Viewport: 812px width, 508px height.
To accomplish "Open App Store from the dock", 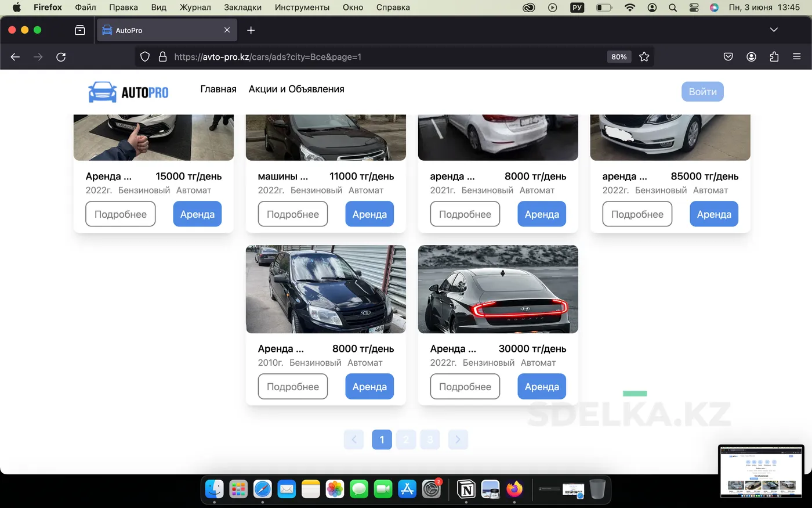I will point(407,489).
